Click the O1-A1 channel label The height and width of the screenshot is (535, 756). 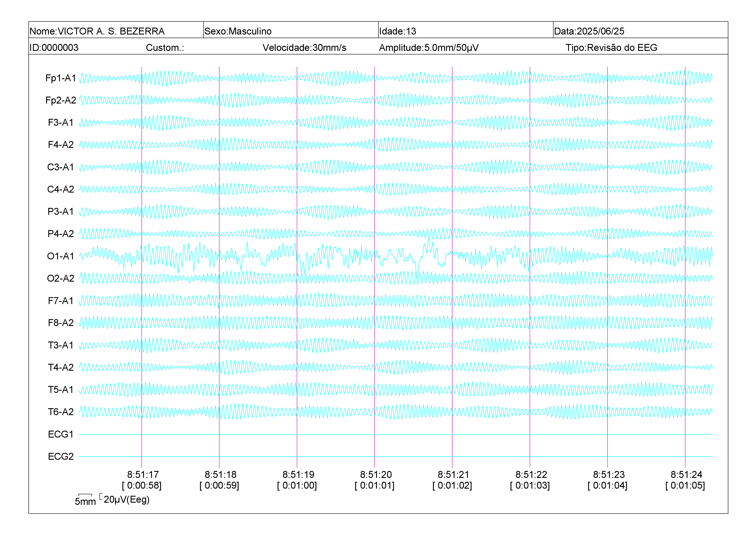pos(61,256)
